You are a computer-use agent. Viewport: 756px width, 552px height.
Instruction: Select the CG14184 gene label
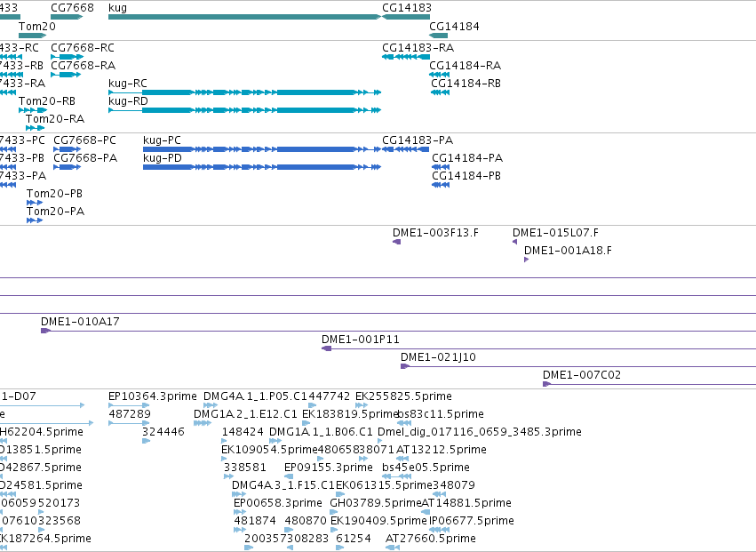click(x=454, y=26)
